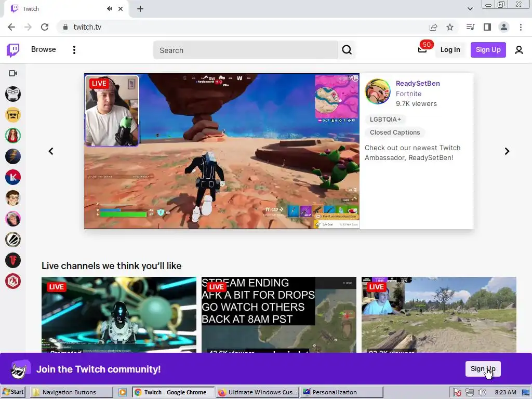Click ReadySetBen's profile avatar
The height and width of the screenshot is (399, 532).
pos(378,91)
